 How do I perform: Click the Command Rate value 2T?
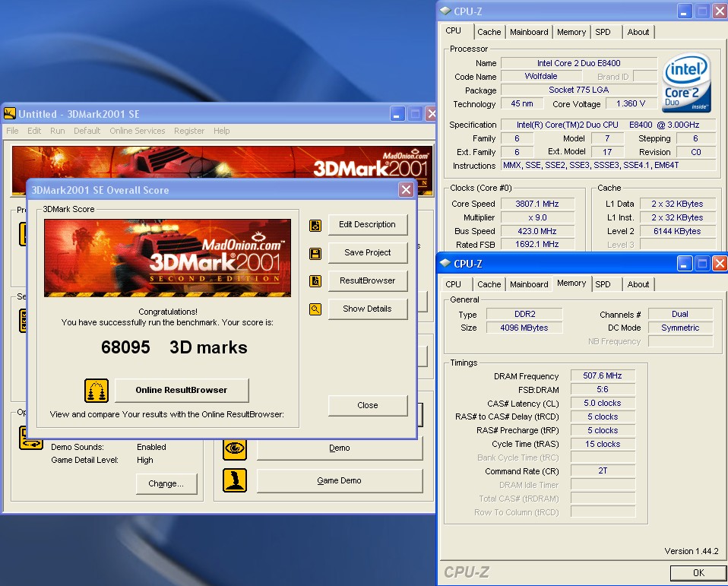602,470
